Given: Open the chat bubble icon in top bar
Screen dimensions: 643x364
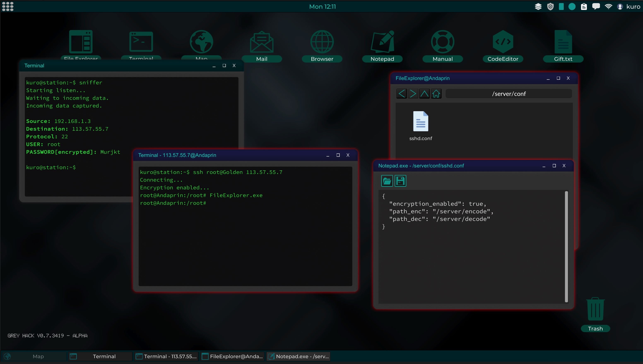Looking at the screenshot, I should [x=596, y=6].
